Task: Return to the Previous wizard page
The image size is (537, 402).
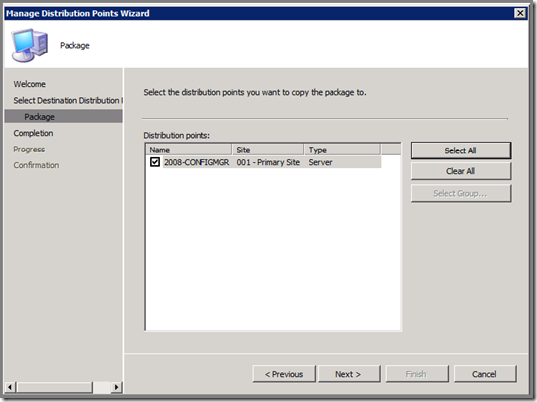Action: (284, 374)
